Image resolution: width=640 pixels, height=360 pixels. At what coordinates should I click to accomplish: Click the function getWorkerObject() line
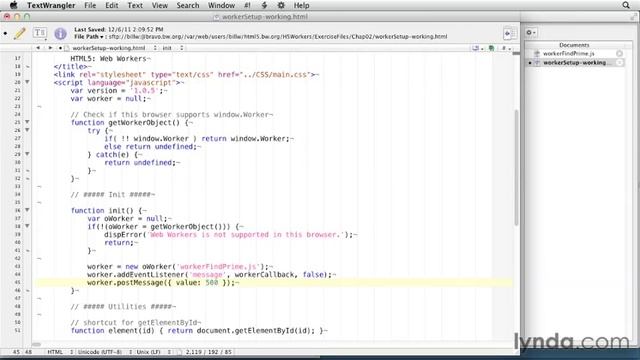coord(131,122)
